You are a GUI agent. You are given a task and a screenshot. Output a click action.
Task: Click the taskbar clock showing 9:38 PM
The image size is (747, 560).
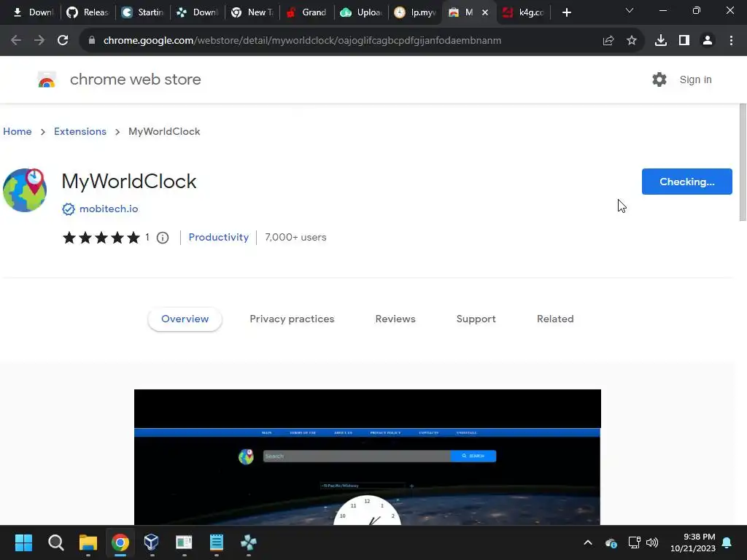(x=693, y=542)
